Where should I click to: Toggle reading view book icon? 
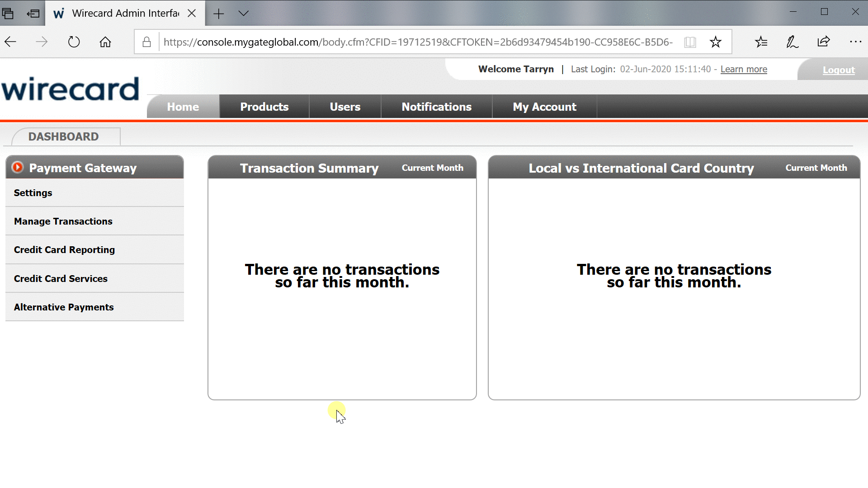tap(690, 42)
